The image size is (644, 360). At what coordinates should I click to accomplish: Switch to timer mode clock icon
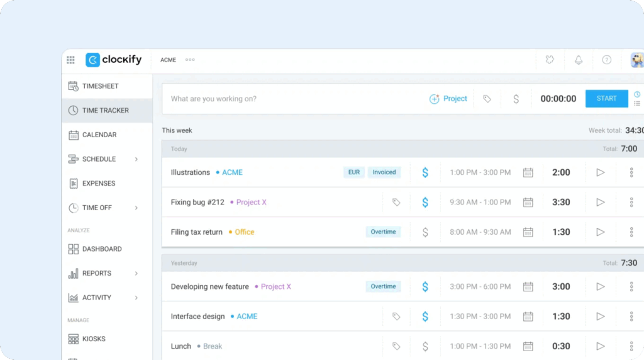point(637,94)
